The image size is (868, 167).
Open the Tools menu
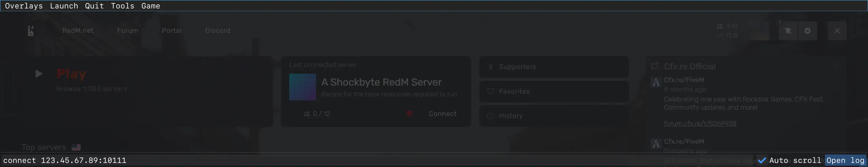pos(122,6)
